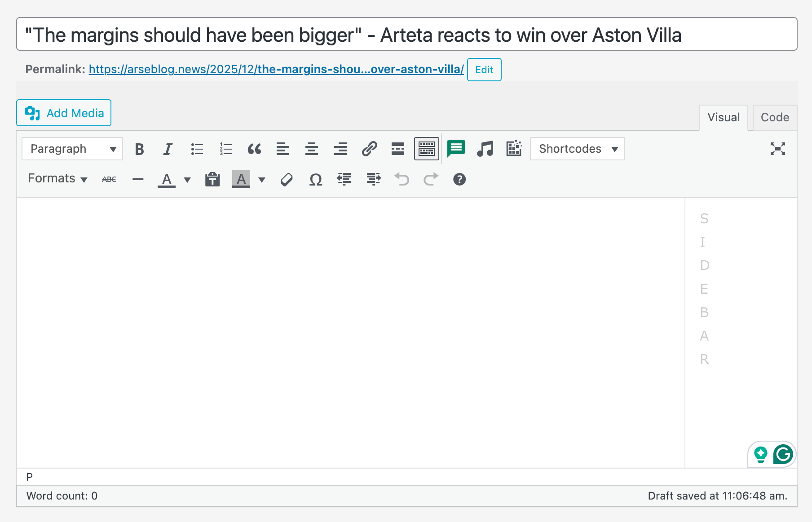Select the Visual editor tab

723,118
